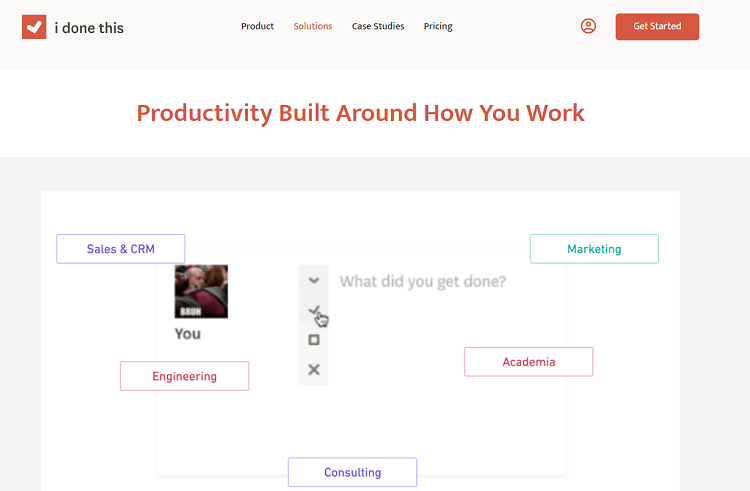Go to Case Studies page
Screen dimensions: 750x491
(378, 26)
